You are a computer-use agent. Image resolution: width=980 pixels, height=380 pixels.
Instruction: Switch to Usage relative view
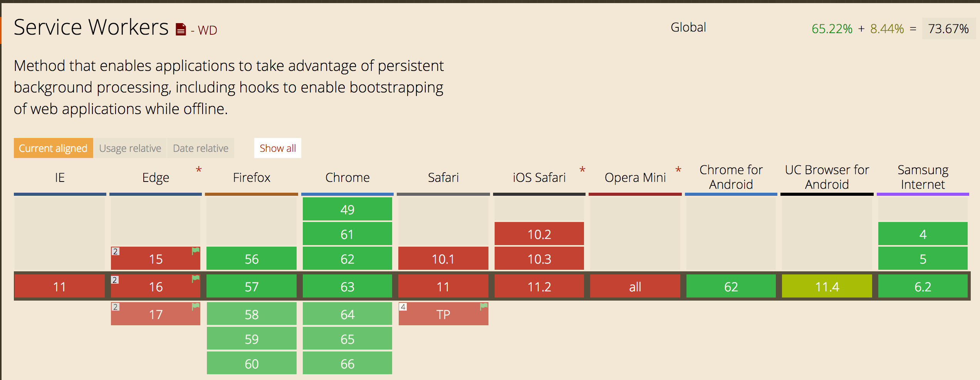pos(130,148)
